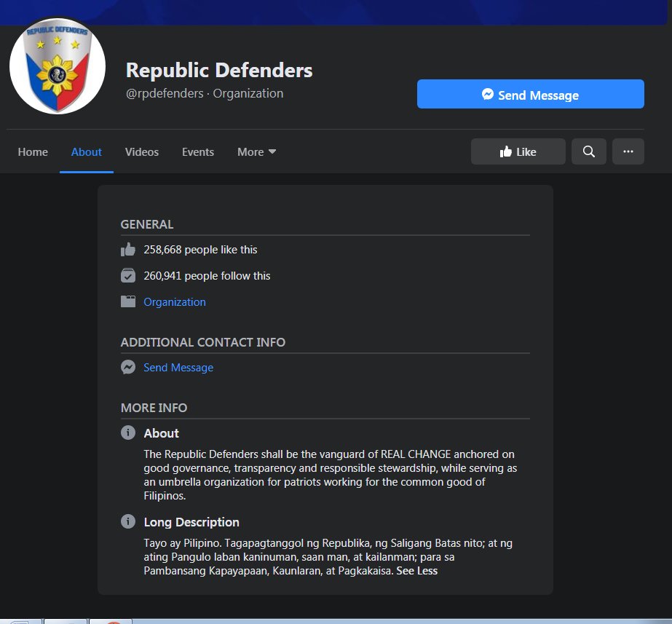Select the 260,941 people follow this text

(x=207, y=275)
